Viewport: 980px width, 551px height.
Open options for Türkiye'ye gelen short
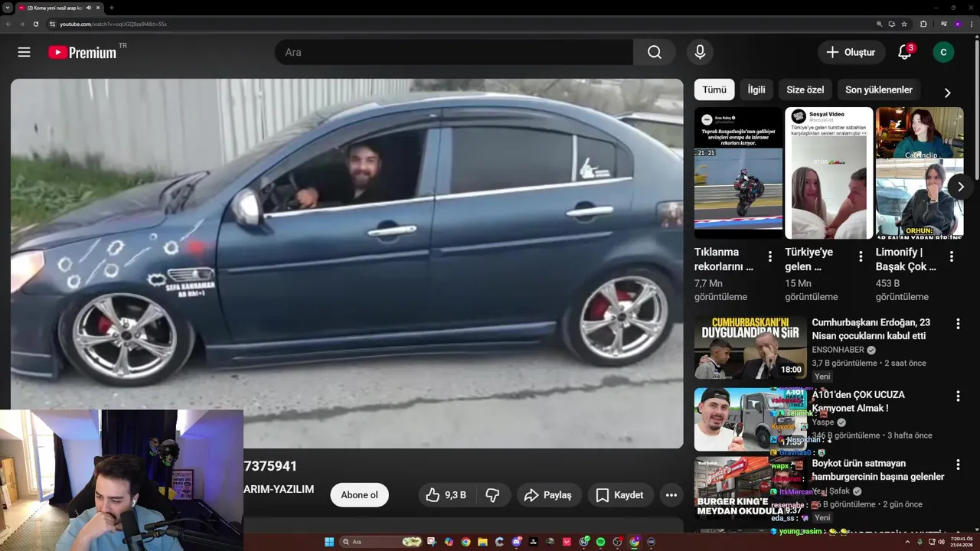pos(861,256)
